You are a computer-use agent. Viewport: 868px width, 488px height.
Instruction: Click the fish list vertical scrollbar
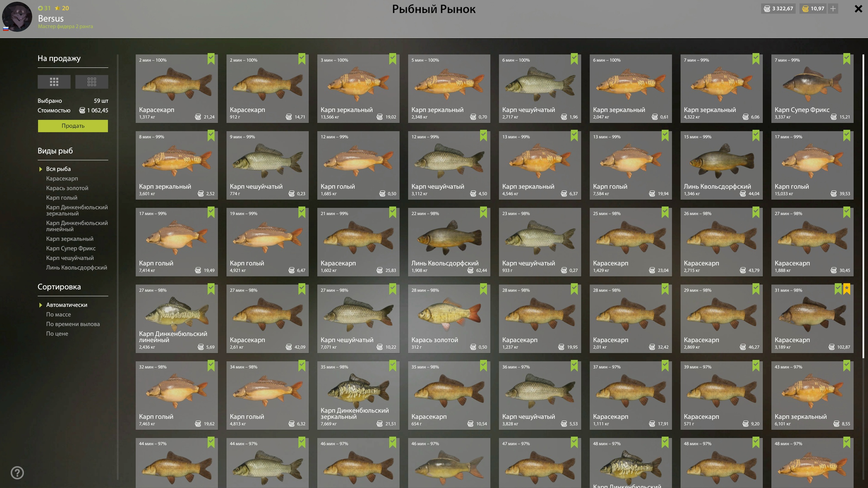[x=863, y=206]
